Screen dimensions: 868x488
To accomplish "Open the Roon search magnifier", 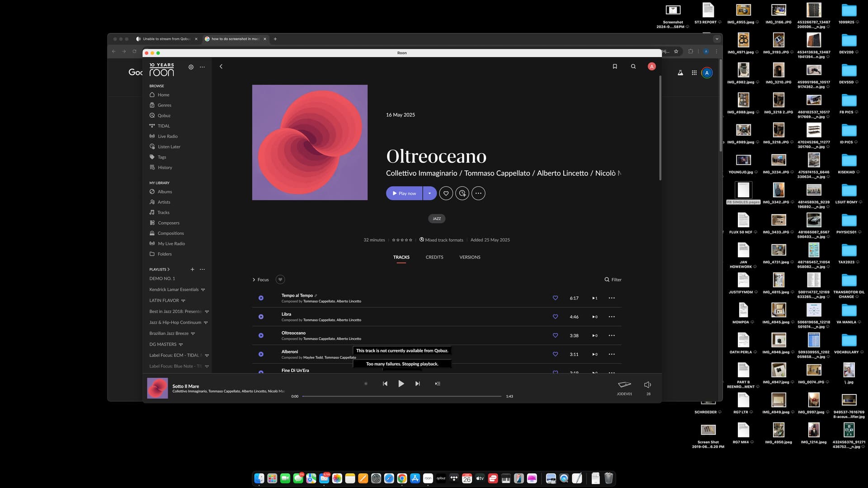I will pyautogui.click(x=633, y=66).
